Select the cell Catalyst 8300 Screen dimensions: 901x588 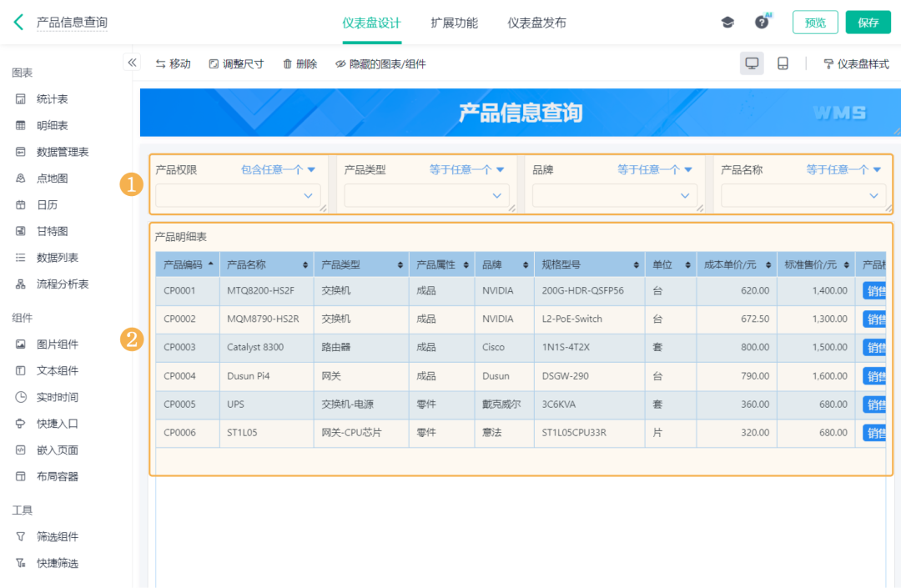click(267, 348)
